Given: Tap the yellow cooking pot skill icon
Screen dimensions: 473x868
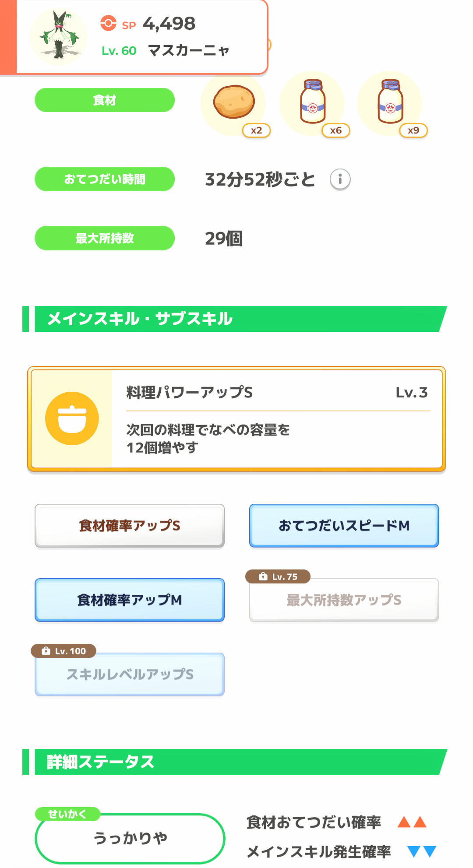Looking at the screenshot, I should coord(72,418).
